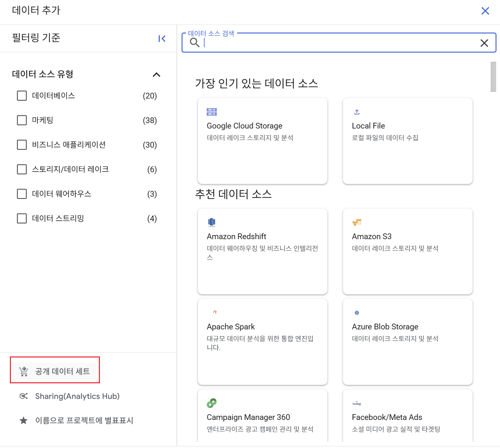Image resolution: width=500 pixels, height=448 pixels.
Task: Click the Apache Spark star icon
Action: click(215, 312)
